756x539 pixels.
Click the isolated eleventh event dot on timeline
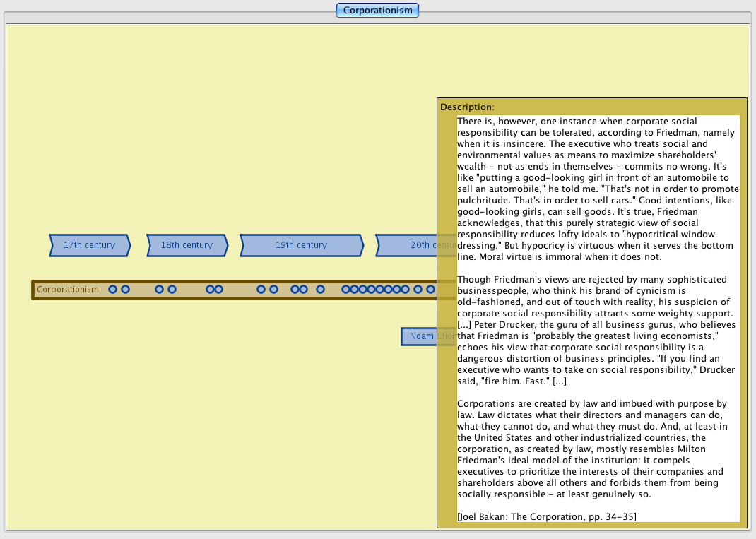[320, 290]
